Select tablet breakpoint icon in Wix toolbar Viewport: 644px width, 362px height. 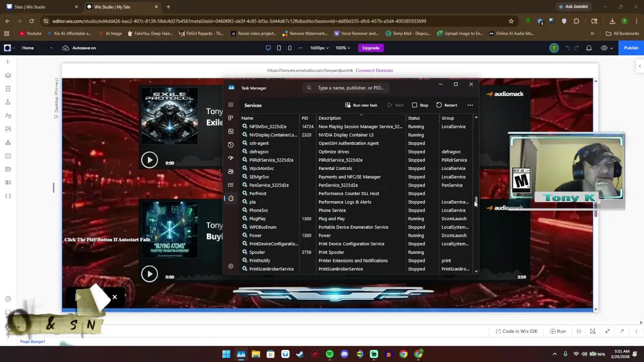(x=279, y=48)
